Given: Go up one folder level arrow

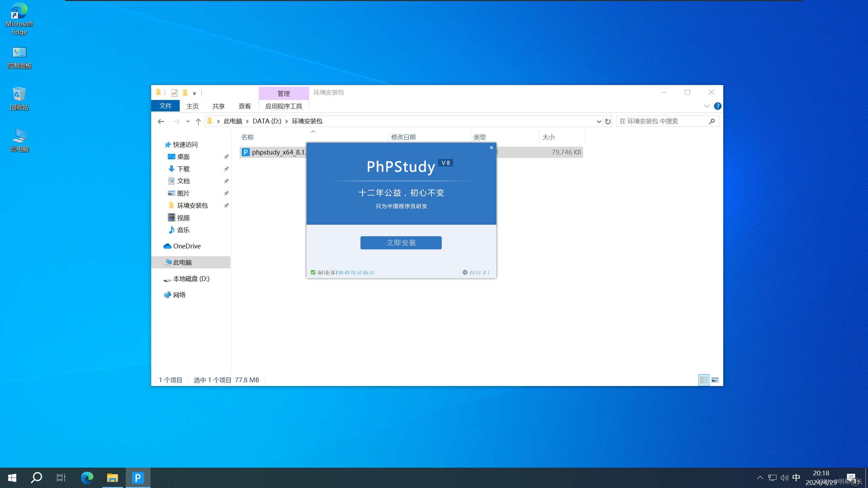Looking at the screenshot, I should [198, 121].
